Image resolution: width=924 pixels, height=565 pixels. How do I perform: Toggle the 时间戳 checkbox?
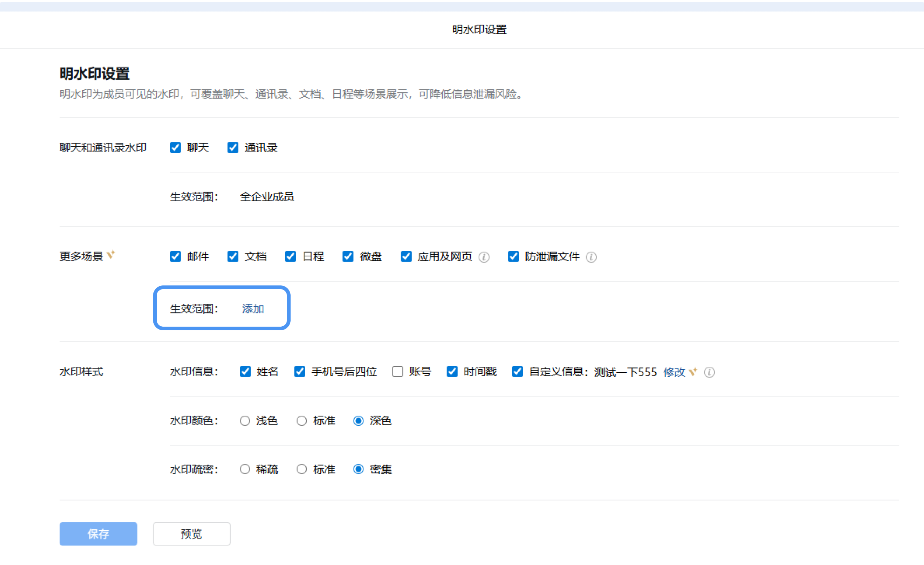(x=452, y=372)
